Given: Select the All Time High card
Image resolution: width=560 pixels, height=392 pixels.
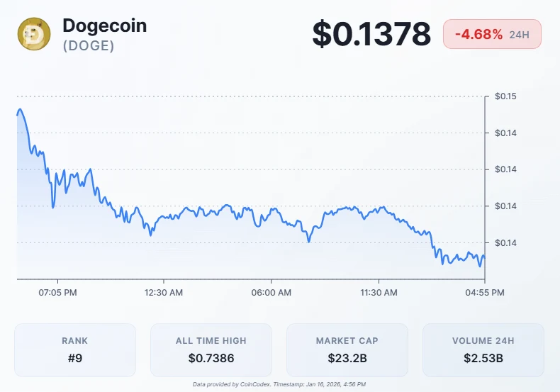Looking at the screenshot, I should [x=211, y=349].
